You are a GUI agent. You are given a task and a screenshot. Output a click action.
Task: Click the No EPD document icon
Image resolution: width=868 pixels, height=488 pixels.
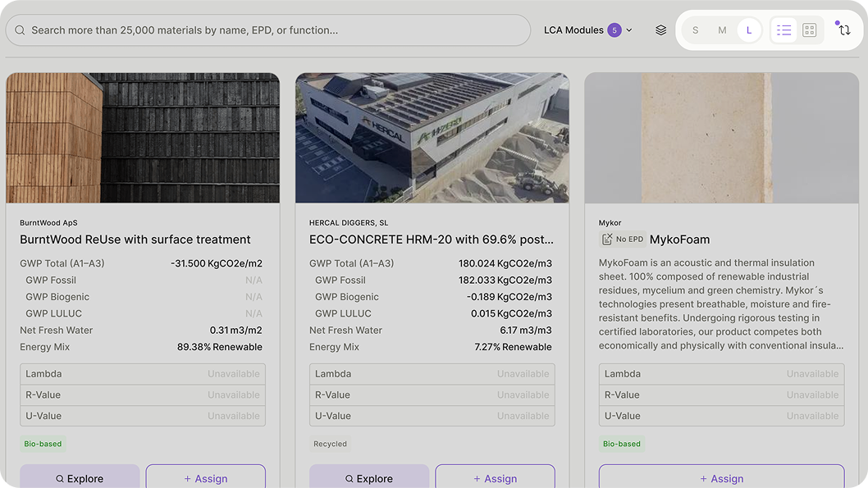607,239
